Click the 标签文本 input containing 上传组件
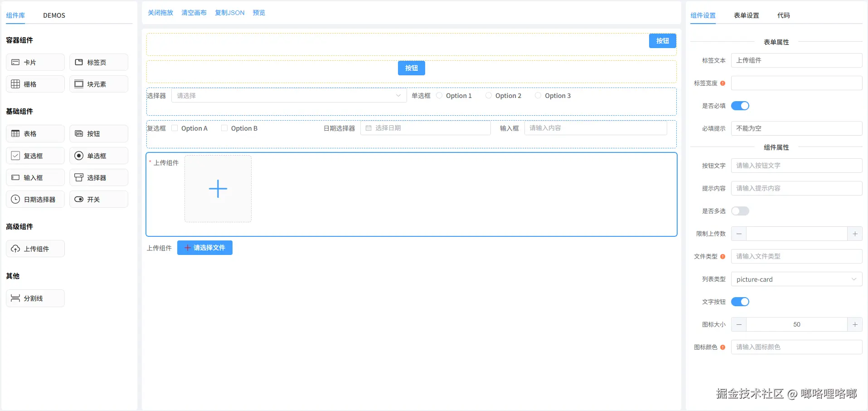 [797, 60]
